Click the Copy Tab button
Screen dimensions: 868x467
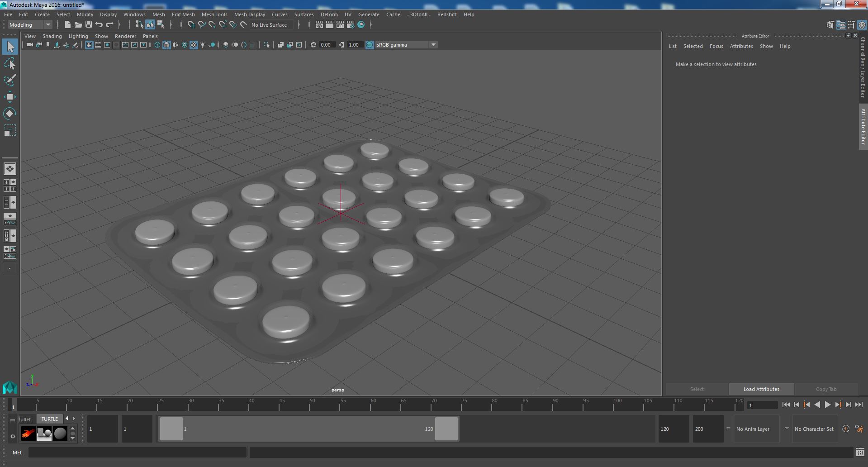click(x=826, y=389)
